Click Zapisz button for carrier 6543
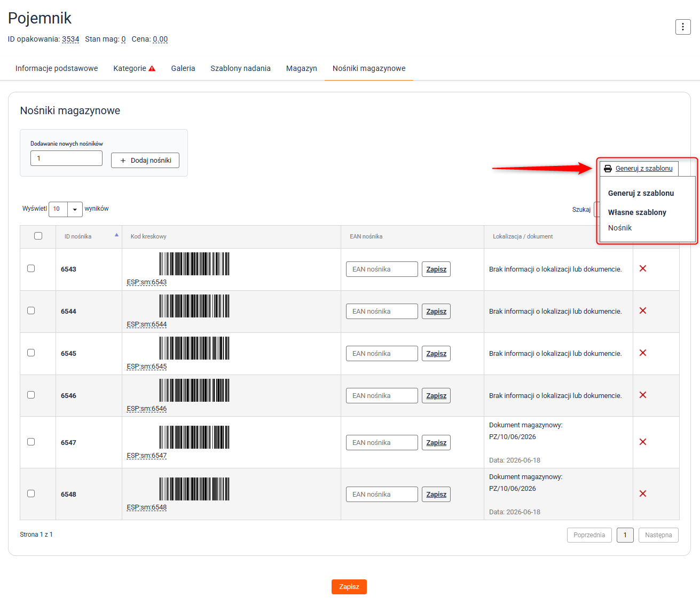 [x=436, y=269]
